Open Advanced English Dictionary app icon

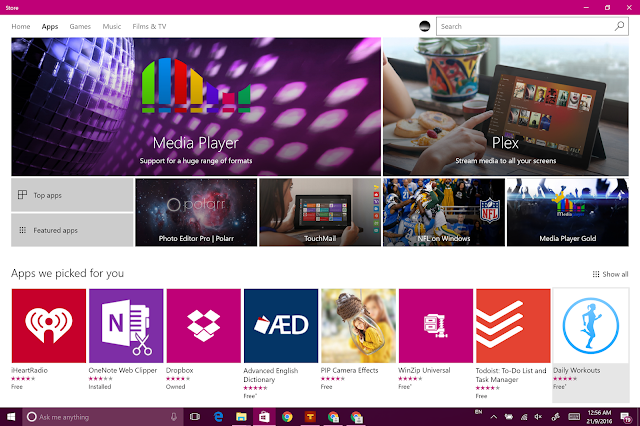coord(281,326)
